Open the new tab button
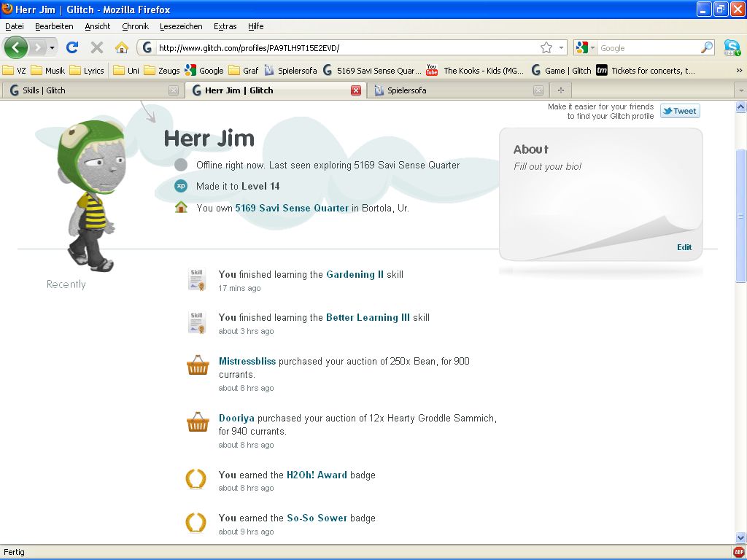 click(x=560, y=90)
